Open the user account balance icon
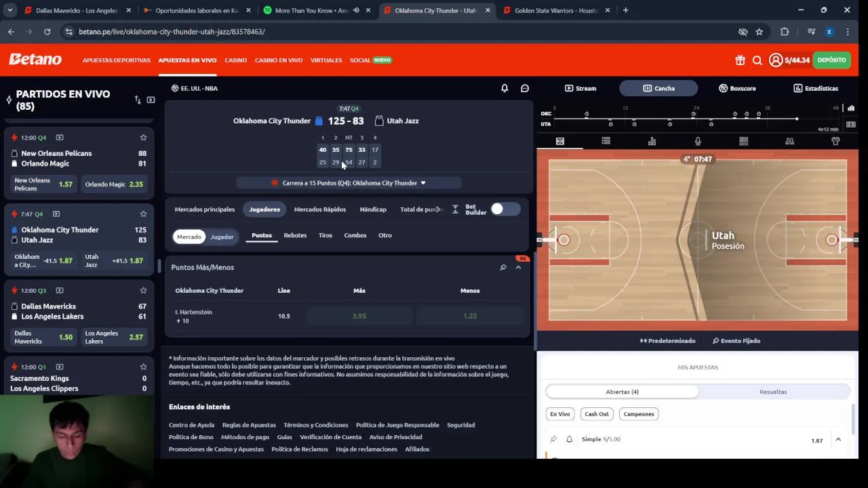 point(776,60)
